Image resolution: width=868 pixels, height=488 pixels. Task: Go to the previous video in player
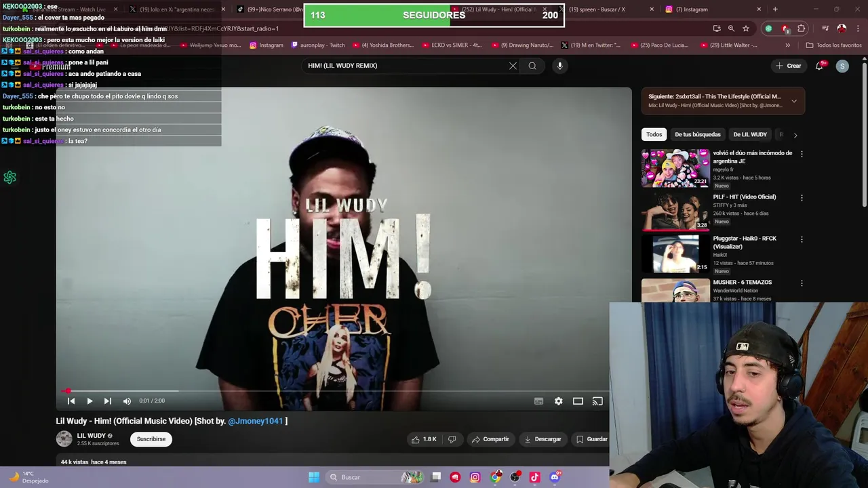[71, 401]
